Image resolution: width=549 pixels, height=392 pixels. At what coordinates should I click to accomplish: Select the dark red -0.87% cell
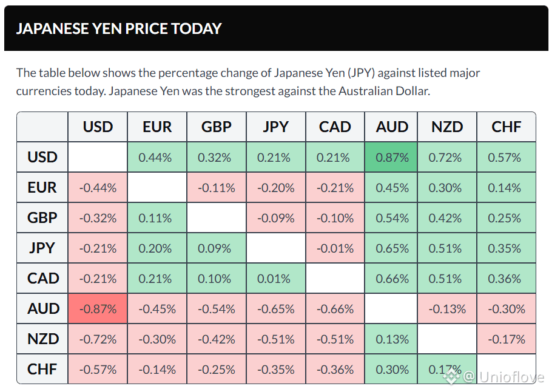tap(98, 309)
